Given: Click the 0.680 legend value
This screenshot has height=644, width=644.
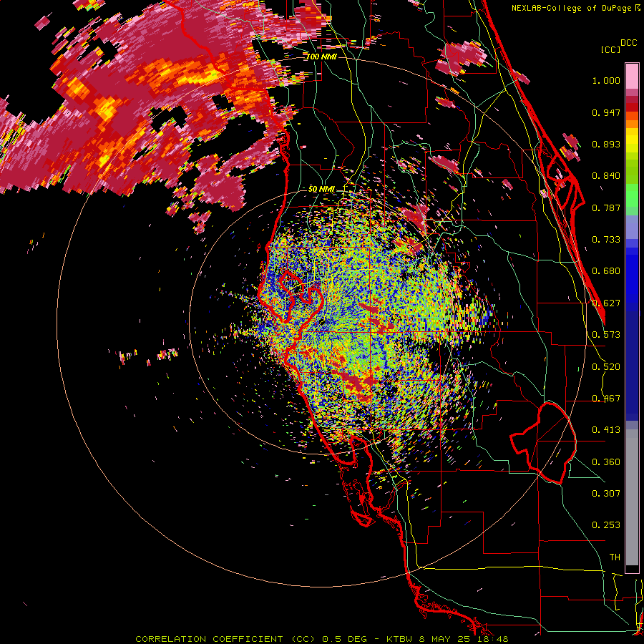Looking at the screenshot, I should (x=606, y=271).
